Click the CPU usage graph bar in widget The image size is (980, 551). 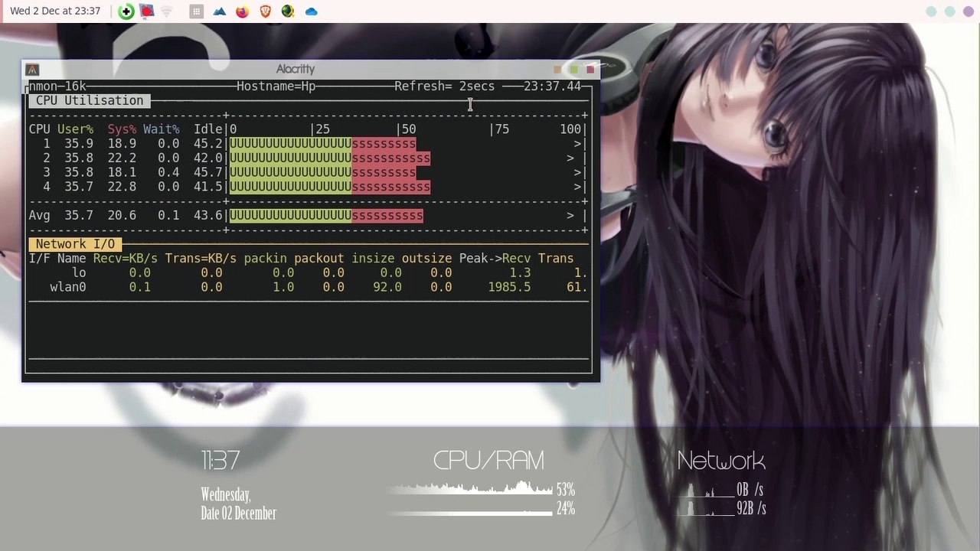470,488
